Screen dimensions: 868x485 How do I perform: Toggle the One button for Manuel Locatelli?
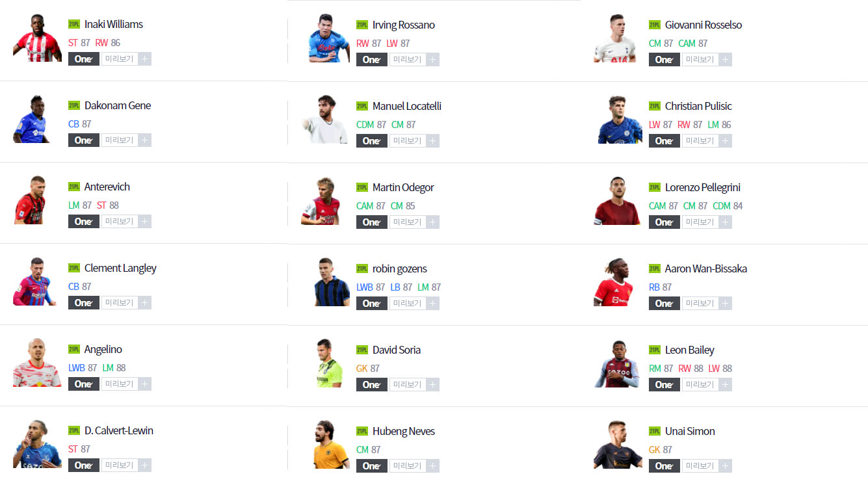point(372,140)
